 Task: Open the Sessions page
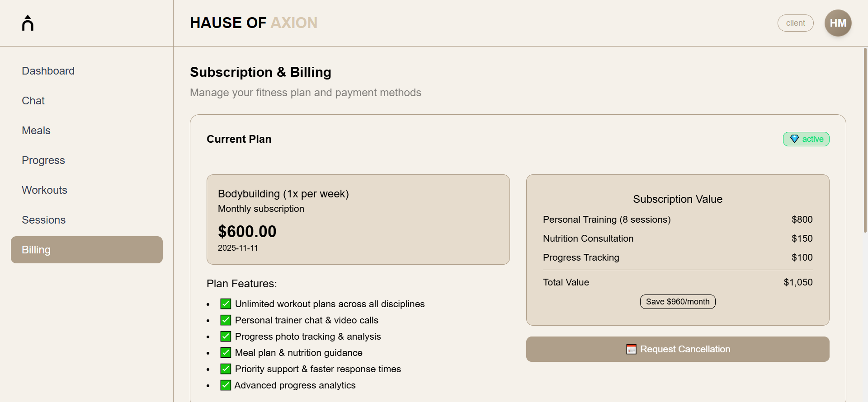44,220
